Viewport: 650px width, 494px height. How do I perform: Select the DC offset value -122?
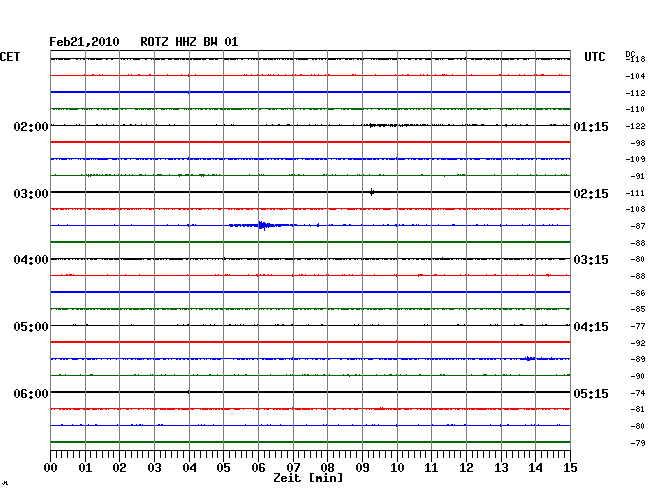[x=635, y=126]
